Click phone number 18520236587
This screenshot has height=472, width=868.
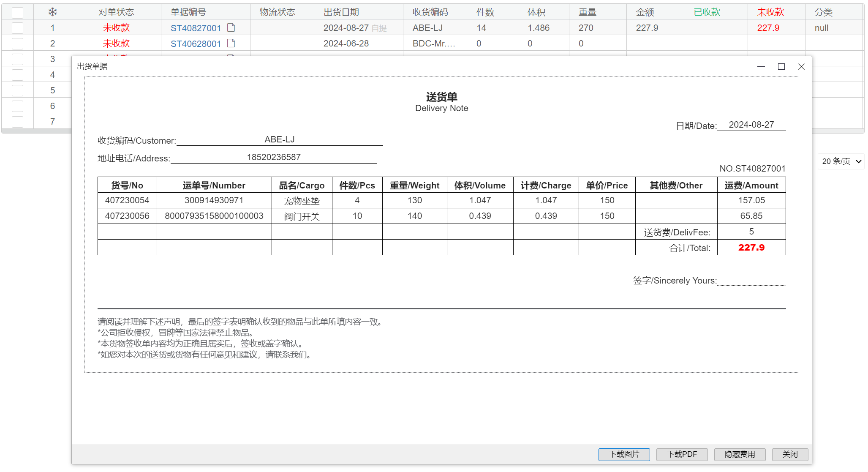tap(274, 157)
